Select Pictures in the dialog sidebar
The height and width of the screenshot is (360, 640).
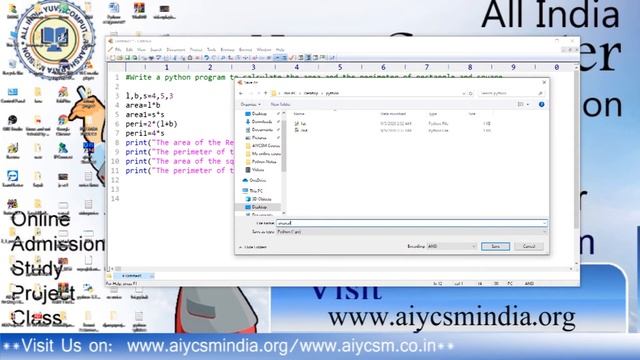click(x=259, y=138)
